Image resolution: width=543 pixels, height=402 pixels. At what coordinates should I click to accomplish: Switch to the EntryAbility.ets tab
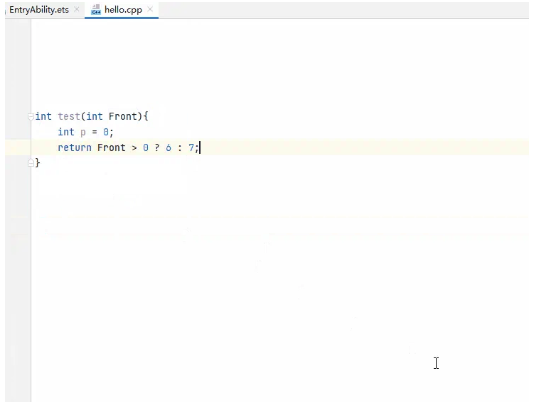pyautogui.click(x=39, y=10)
